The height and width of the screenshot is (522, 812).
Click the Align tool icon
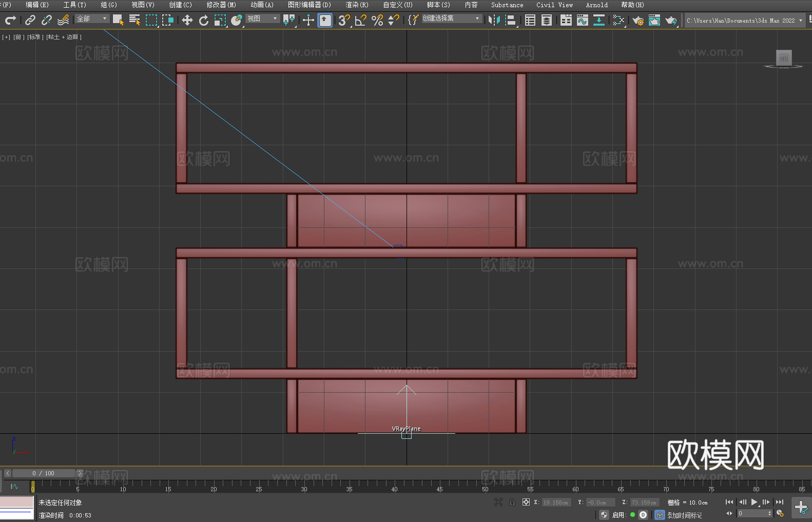click(511, 20)
